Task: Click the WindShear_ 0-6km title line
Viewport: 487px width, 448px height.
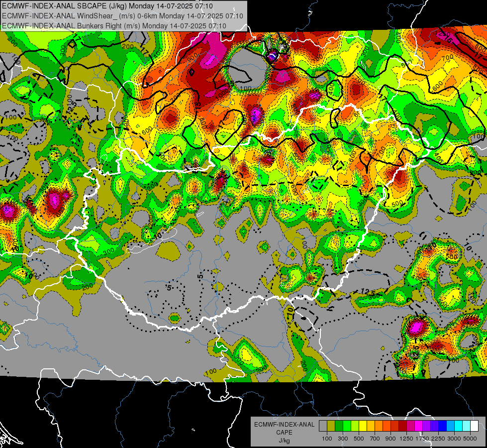Action: 122,16
